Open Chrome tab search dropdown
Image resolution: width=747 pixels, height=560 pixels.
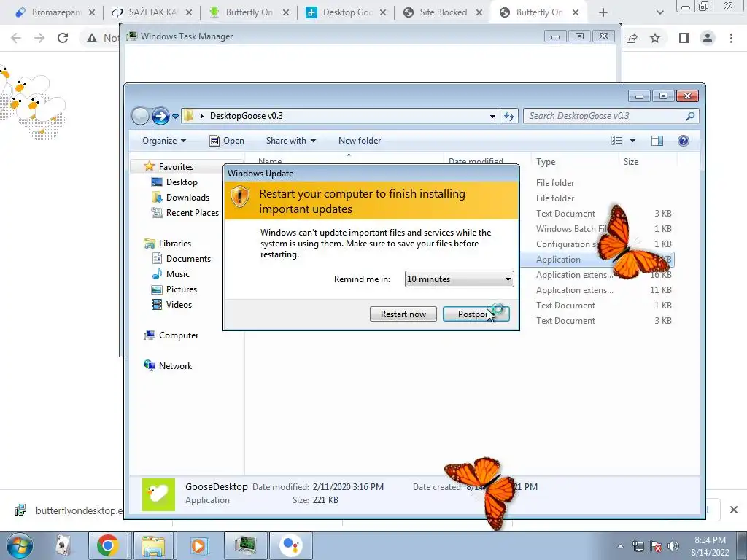[659, 12]
